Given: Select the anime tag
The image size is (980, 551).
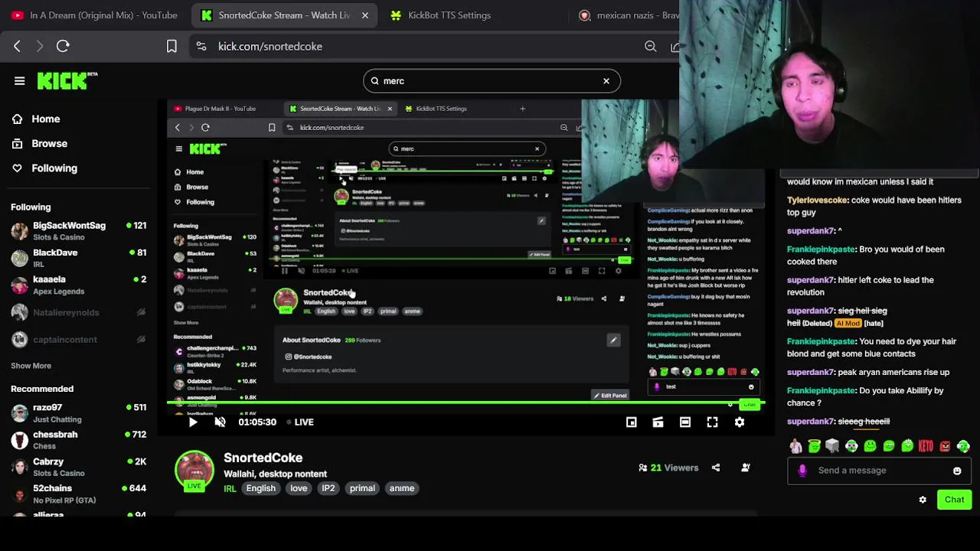Looking at the screenshot, I should 401,488.
